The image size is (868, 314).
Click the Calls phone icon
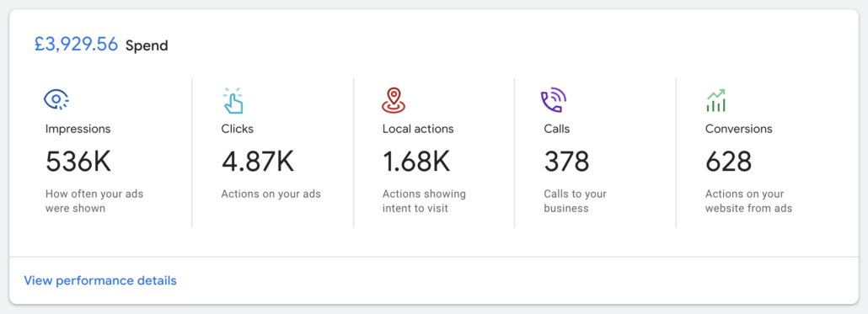[x=554, y=101]
